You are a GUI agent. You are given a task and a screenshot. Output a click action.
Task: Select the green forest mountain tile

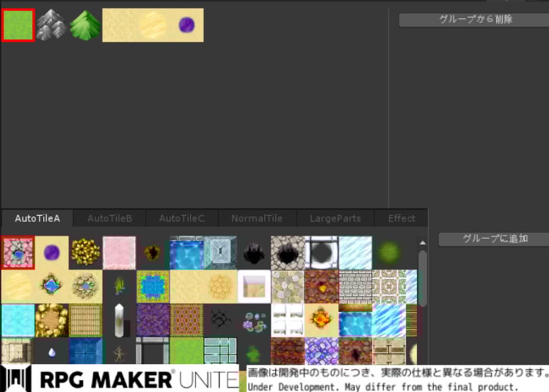[85, 26]
